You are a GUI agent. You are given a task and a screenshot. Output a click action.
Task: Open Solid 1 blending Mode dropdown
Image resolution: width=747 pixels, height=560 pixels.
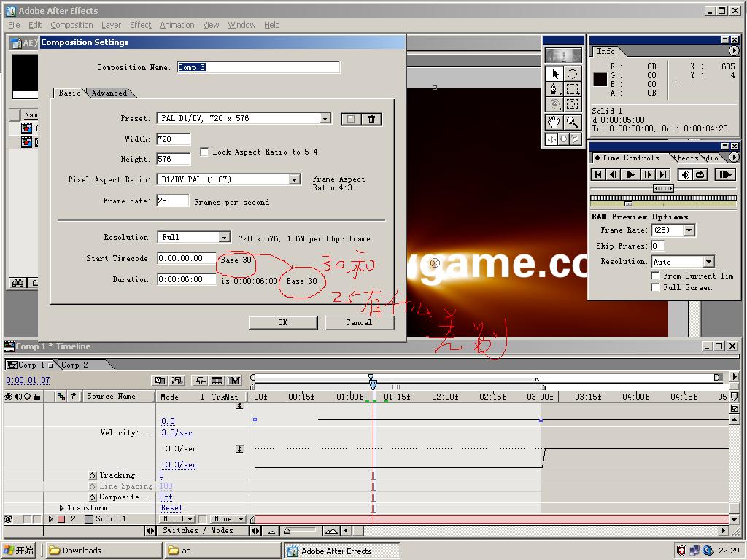click(178, 519)
